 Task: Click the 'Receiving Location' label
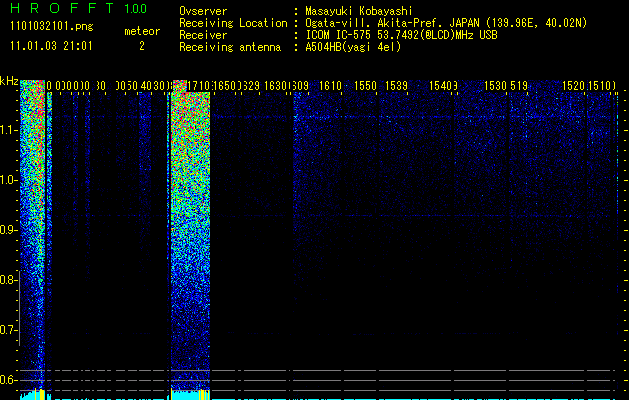click(x=233, y=23)
